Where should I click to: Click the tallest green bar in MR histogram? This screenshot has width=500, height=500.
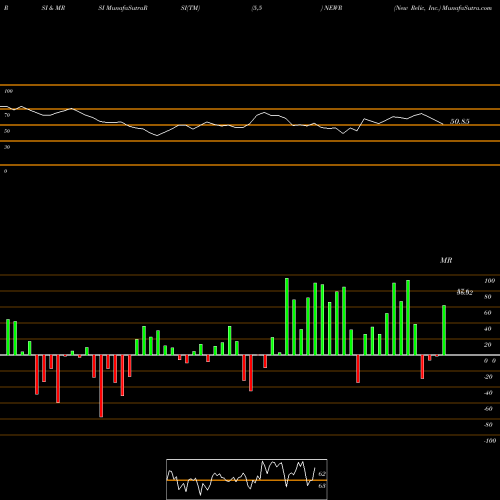coord(287,316)
